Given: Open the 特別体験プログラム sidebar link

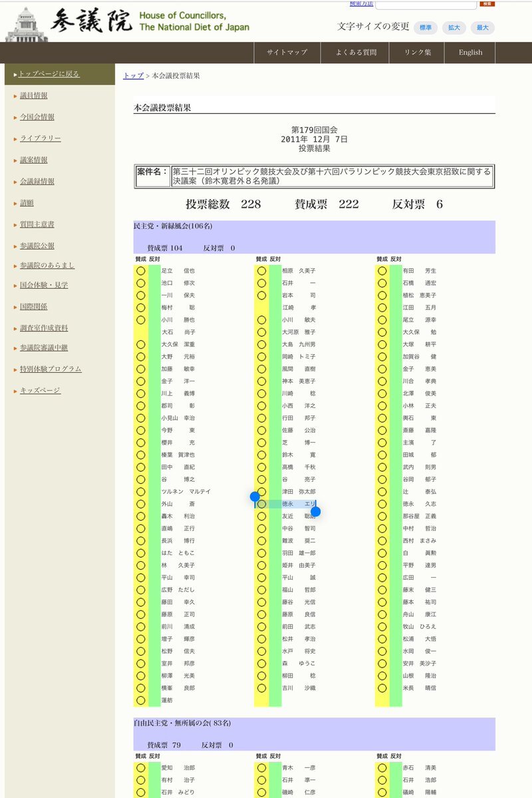Looking at the screenshot, I should (51, 369).
